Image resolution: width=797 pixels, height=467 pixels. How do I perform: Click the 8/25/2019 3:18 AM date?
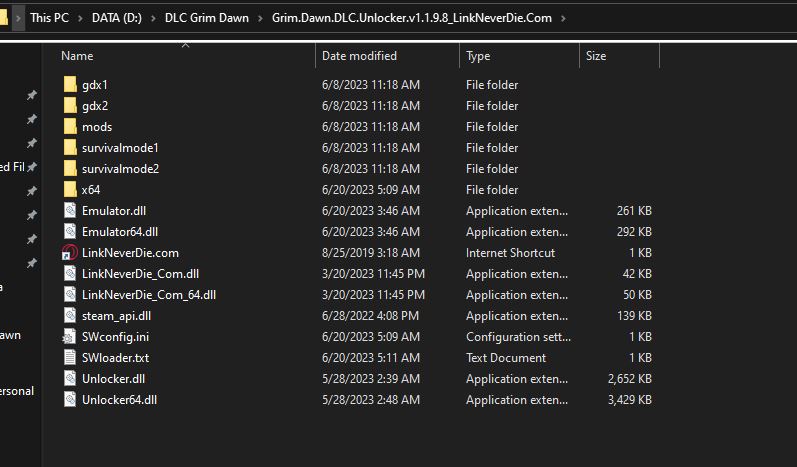(x=371, y=253)
